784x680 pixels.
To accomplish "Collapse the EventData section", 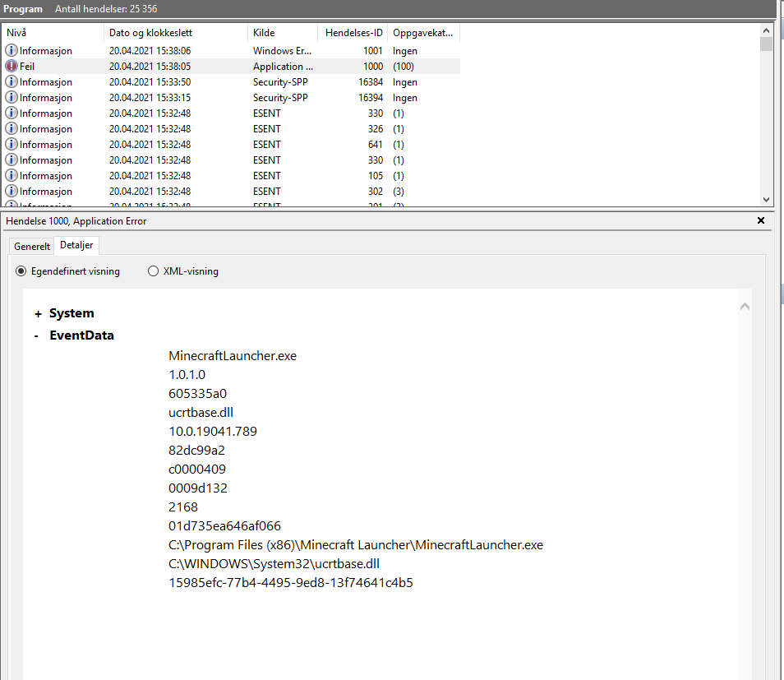I will coord(38,336).
